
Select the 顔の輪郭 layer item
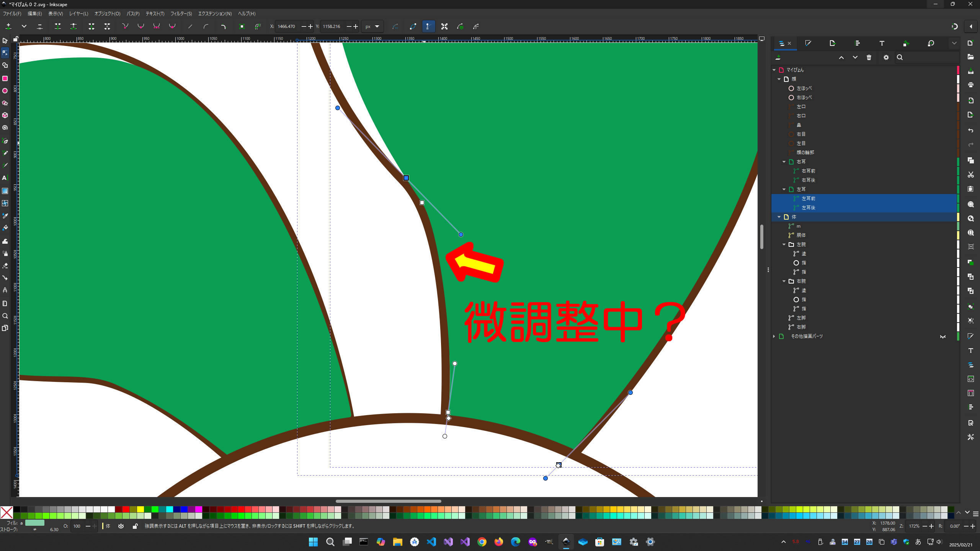click(805, 153)
